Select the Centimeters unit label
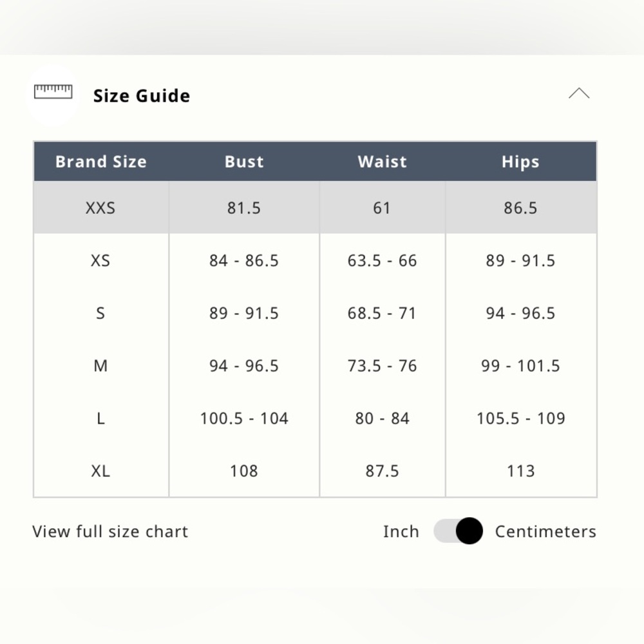Image resolution: width=644 pixels, height=644 pixels. [545, 531]
